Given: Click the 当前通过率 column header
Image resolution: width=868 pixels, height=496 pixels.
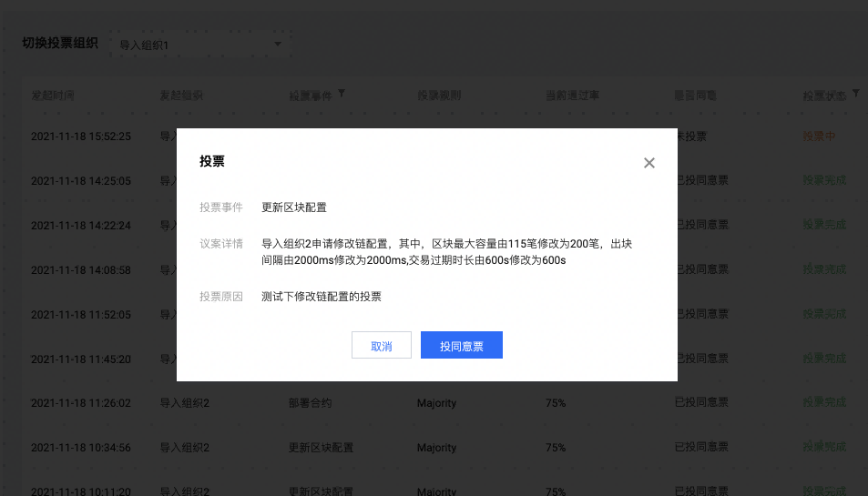Looking at the screenshot, I should point(572,95).
